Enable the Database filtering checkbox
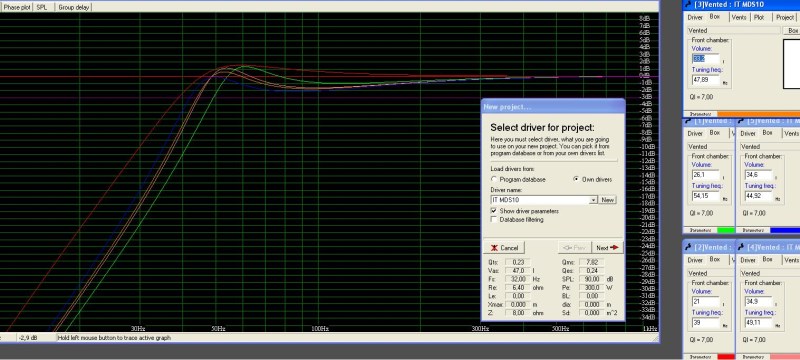Viewport: 800px width, 360px height. click(494, 220)
